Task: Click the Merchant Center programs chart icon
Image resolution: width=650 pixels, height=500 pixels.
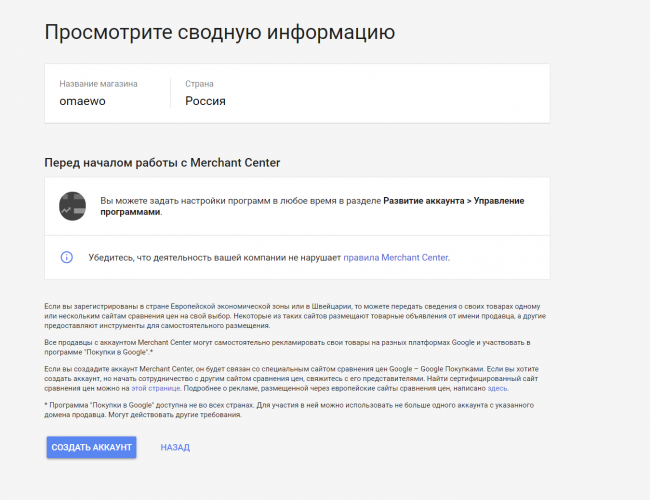Action: [71, 206]
